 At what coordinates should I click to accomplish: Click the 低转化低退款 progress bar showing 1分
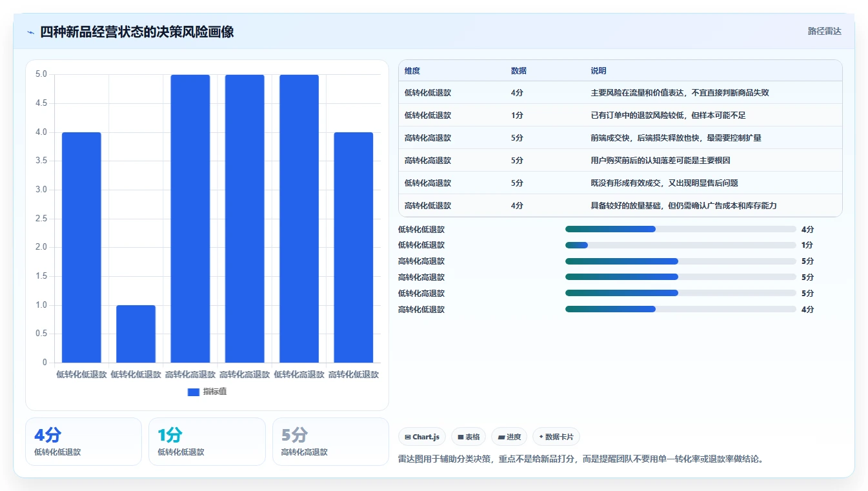(x=681, y=245)
